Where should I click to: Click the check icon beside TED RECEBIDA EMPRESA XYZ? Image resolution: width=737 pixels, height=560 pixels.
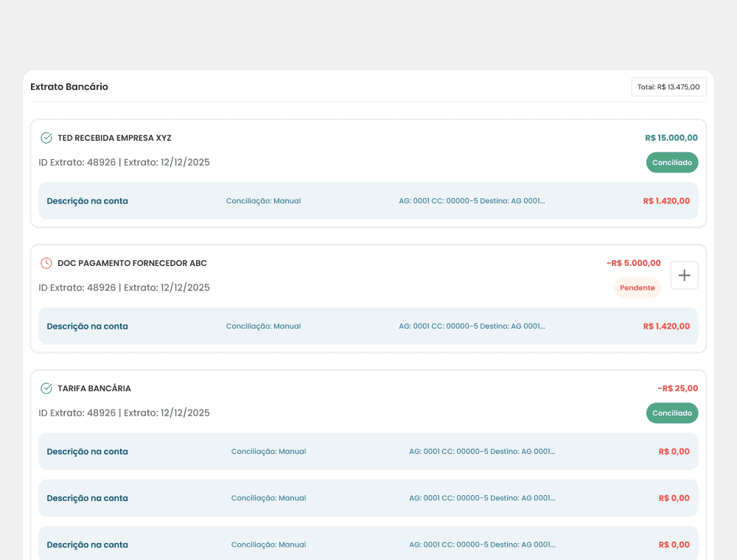pyautogui.click(x=46, y=138)
